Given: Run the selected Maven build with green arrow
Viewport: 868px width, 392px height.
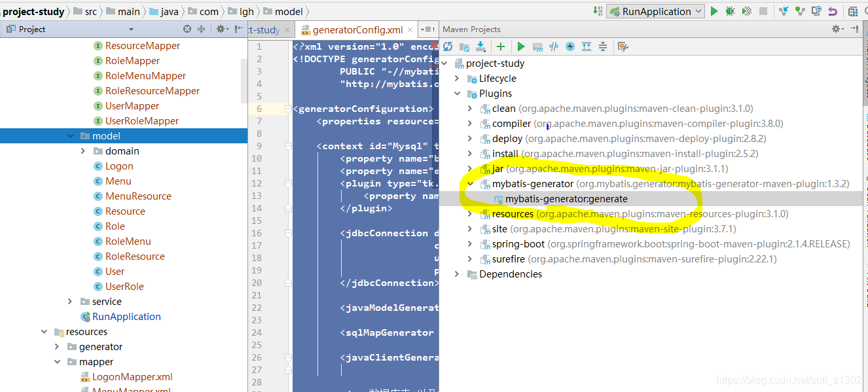Looking at the screenshot, I should (520, 46).
